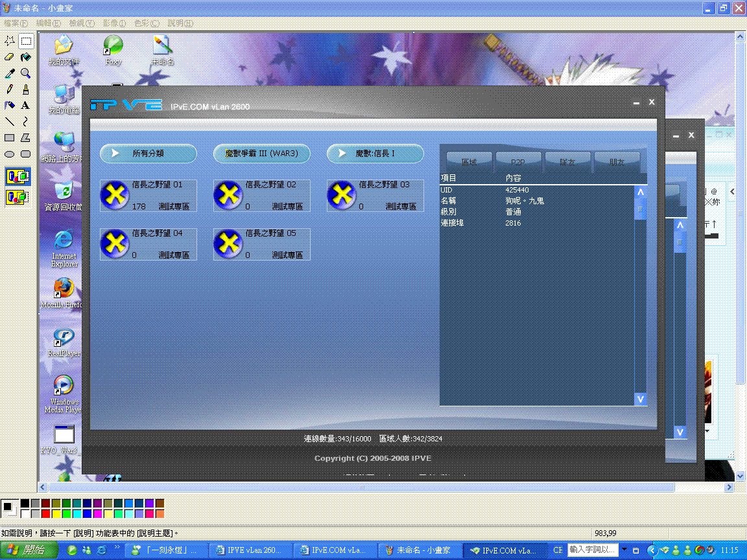Viewport: 747px width, 560px height.
Task: Open the 信長之野望 01 room icon
Action: click(115, 195)
